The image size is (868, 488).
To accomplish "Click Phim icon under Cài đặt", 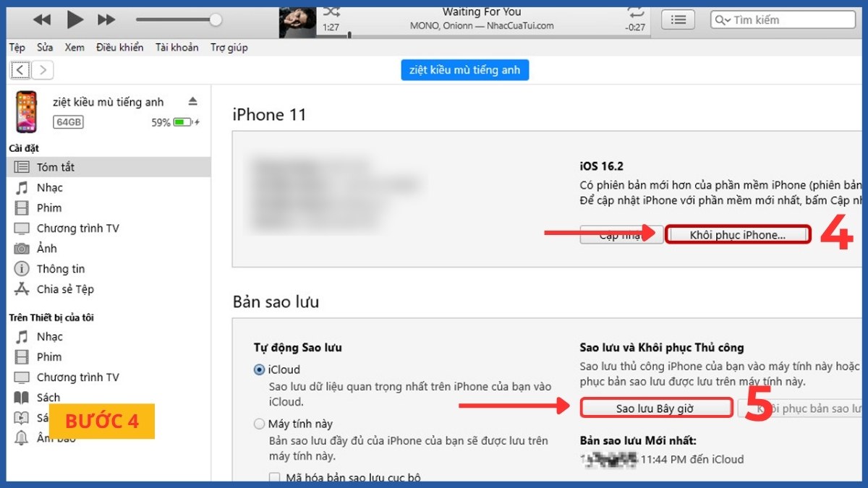I will (22, 208).
